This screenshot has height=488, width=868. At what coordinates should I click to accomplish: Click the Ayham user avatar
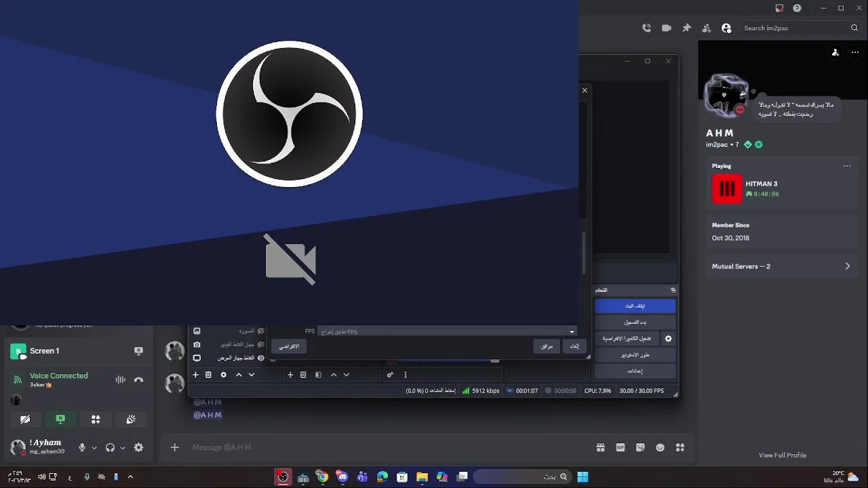tap(18, 447)
